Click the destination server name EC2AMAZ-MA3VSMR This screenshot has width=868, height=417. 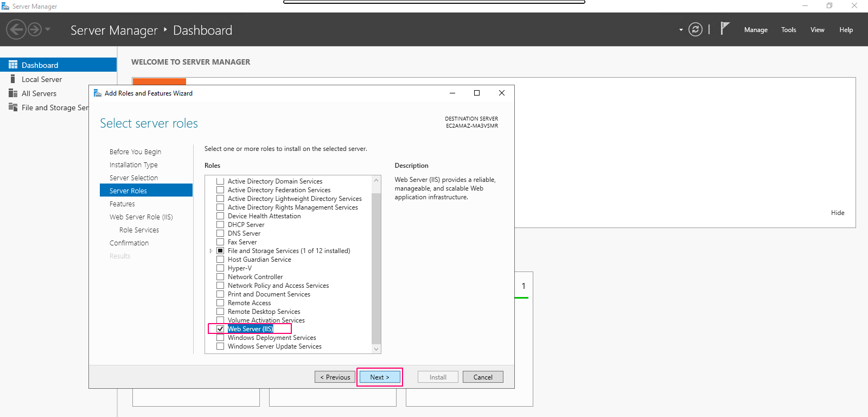point(472,125)
